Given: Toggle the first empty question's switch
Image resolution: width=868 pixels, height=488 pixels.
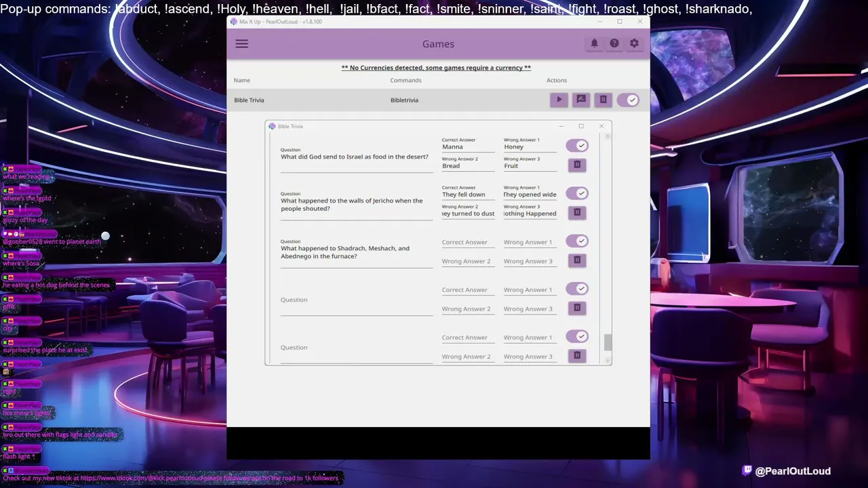Looking at the screenshot, I should point(577,289).
